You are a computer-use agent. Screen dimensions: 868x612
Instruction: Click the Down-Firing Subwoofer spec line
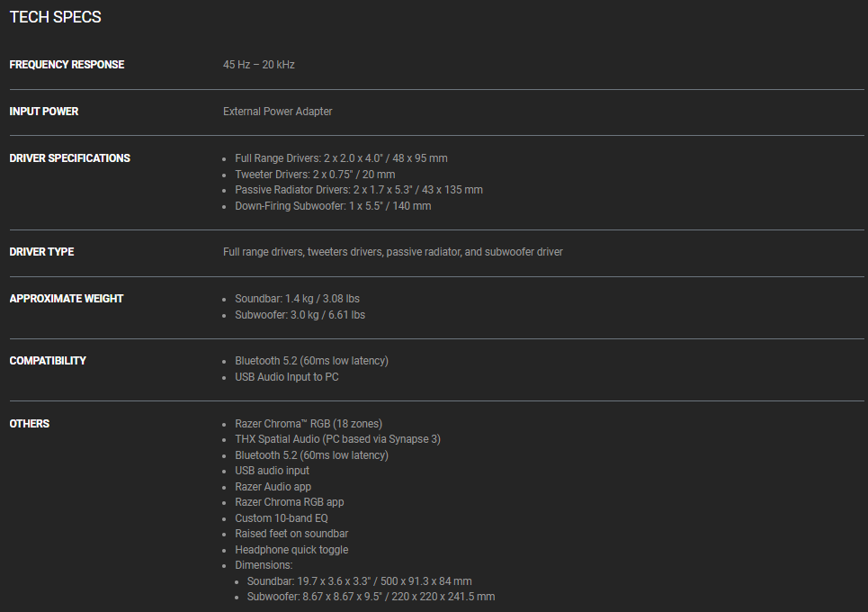333,206
